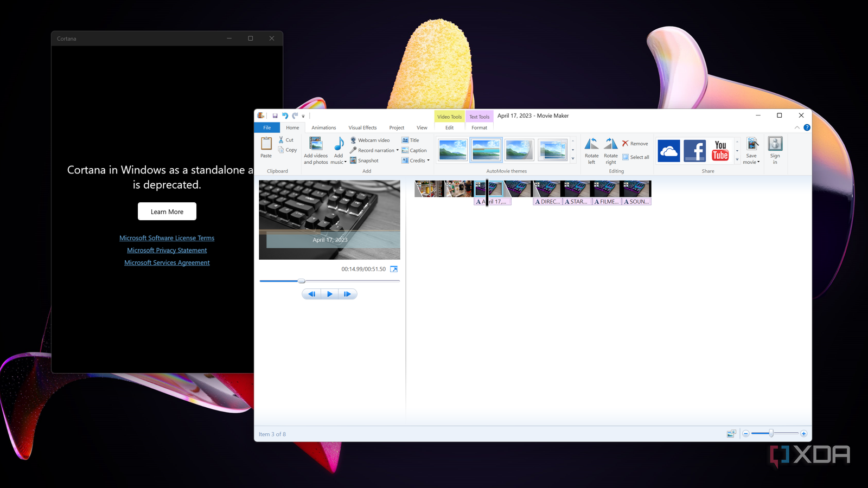Share the movie to YouTube

(x=720, y=150)
